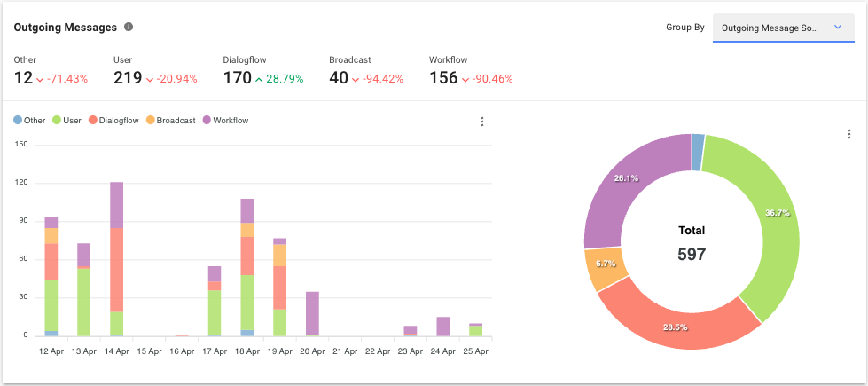Click the down arrow beside User's 219
The height and width of the screenshot is (386, 868).
(150, 79)
